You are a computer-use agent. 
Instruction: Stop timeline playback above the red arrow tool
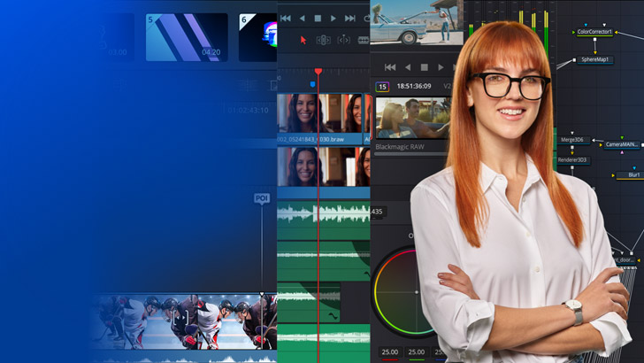318,18
